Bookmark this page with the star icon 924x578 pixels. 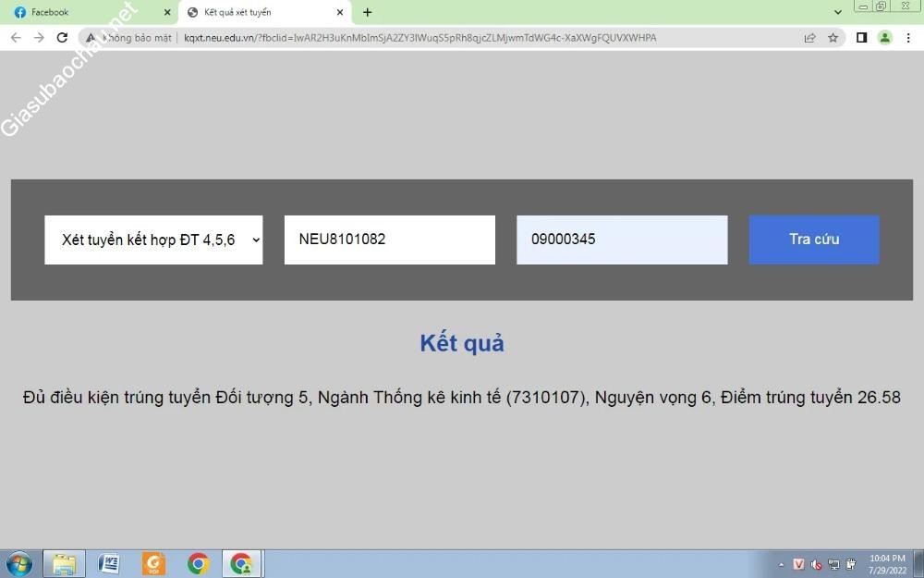[833, 38]
